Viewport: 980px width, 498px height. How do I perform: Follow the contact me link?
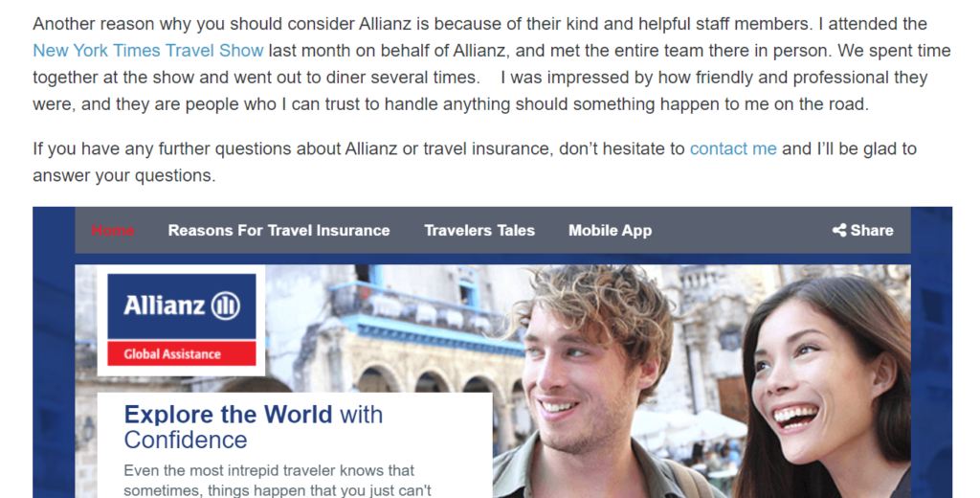[x=733, y=148]
